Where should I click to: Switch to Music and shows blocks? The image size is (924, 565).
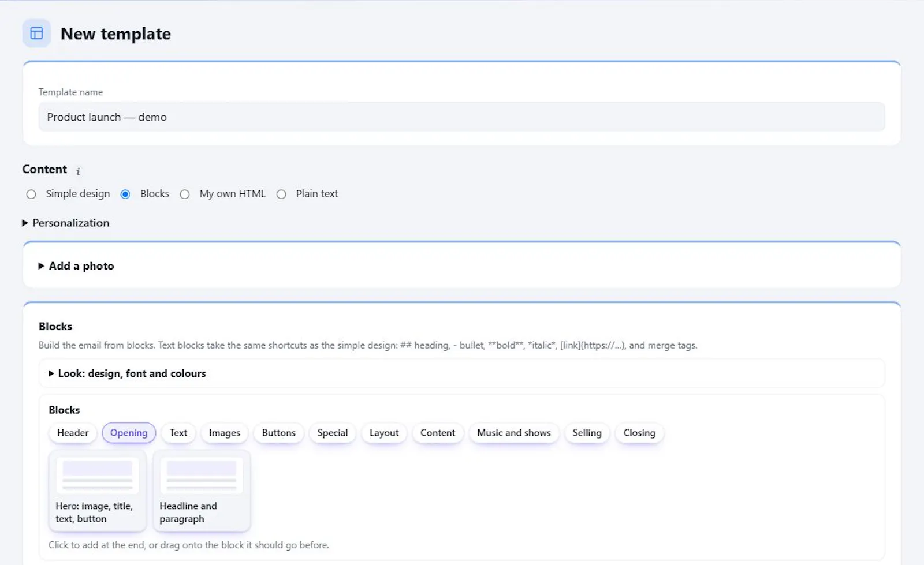(x=514, y=433)
